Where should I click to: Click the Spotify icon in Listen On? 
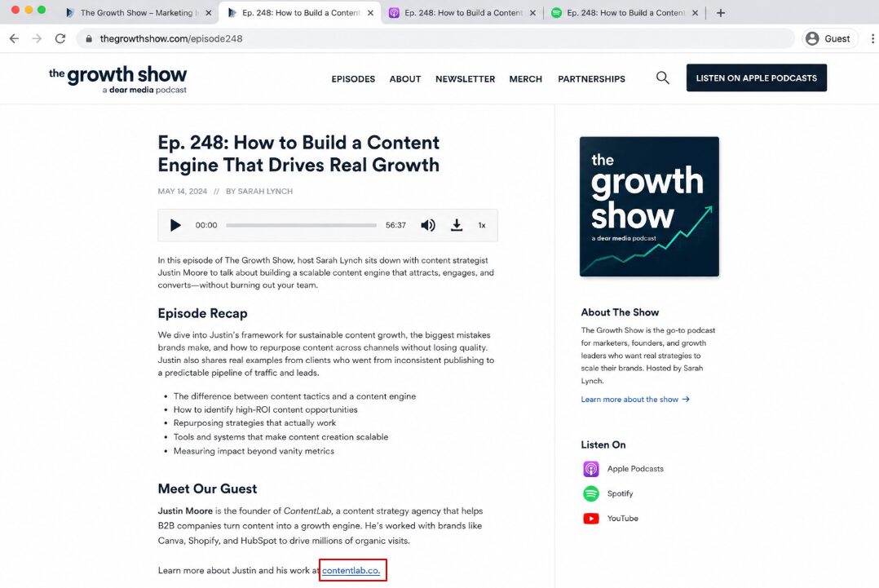(x=591, y=493)
